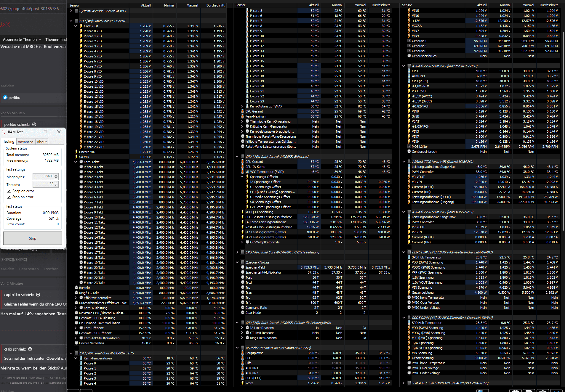565x392 pixels.
Task: Click the Durchschnitt column header in third panel
Action: [x=548, y=5]
